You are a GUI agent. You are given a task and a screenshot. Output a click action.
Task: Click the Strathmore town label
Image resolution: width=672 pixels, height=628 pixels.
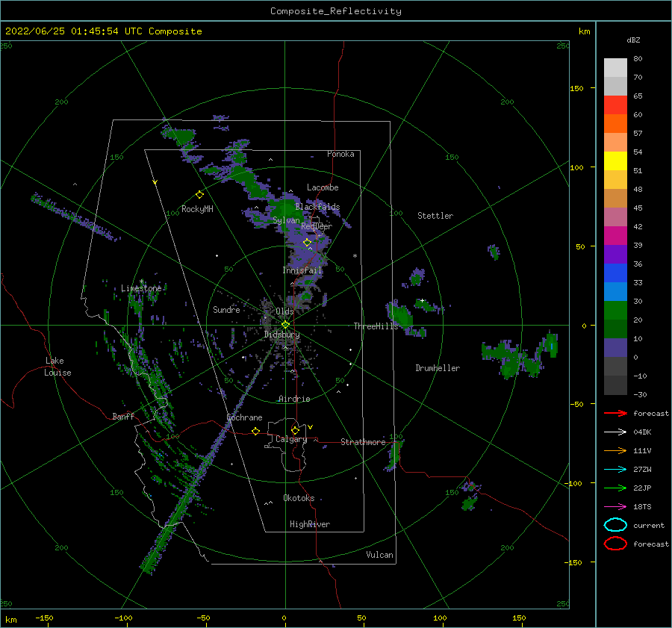pyautogui.click(x=363, y=442)
